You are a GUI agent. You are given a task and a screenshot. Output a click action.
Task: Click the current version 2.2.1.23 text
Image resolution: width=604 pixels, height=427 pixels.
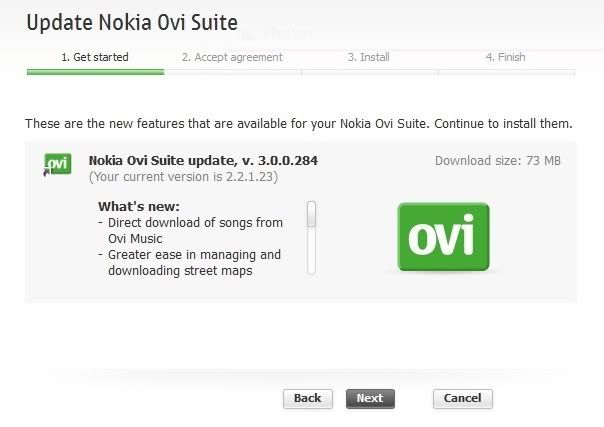(x=183, y=177)
